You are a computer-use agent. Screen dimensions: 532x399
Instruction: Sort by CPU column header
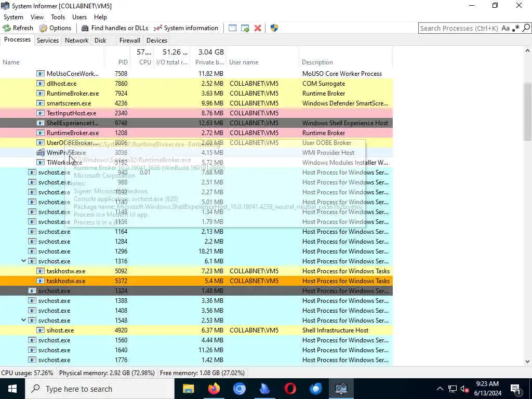tap(142, 62)
